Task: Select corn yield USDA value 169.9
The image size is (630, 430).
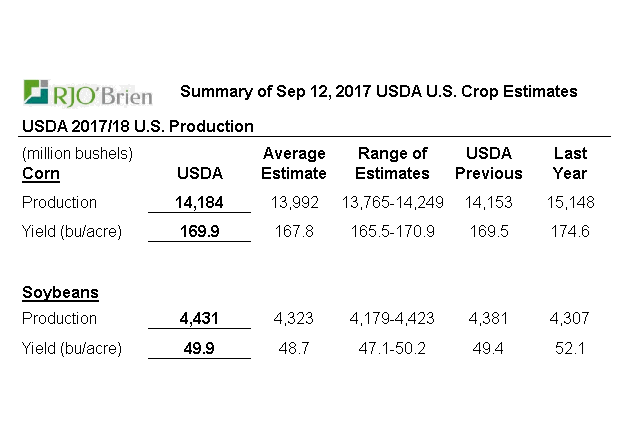Action: pos(199,231)
